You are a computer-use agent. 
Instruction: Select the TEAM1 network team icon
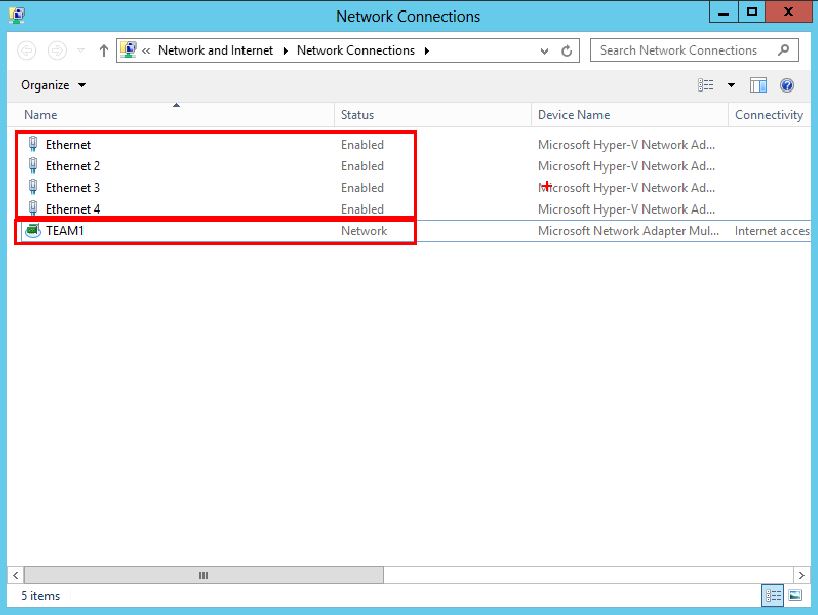click(33, 231)
